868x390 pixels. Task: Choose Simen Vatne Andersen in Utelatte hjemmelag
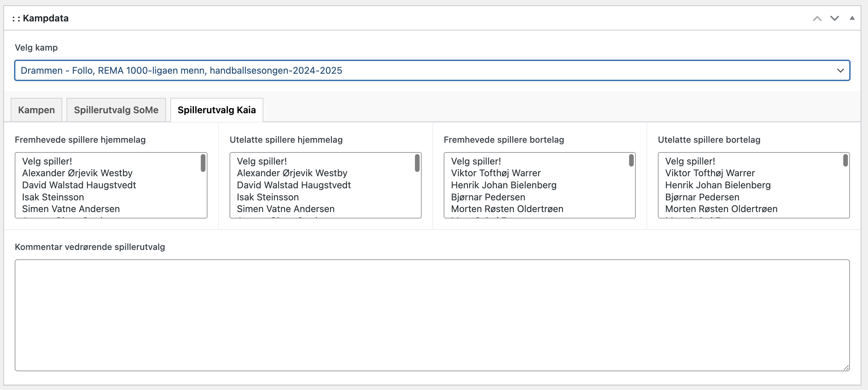click(x=285, y=209)
